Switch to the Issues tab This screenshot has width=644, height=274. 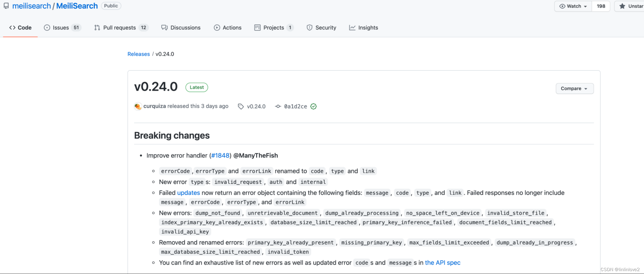point(63,28)
